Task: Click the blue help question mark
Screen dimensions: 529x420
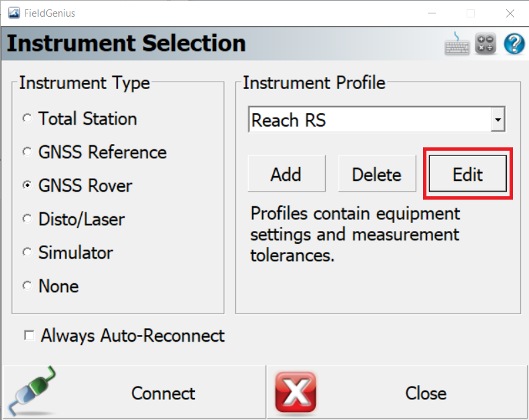Action: 514,44
